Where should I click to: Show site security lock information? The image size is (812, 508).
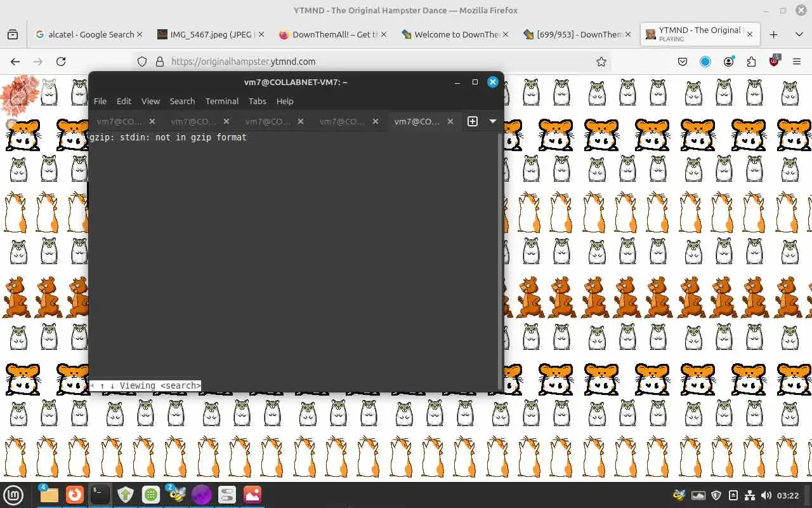point(159,62)
